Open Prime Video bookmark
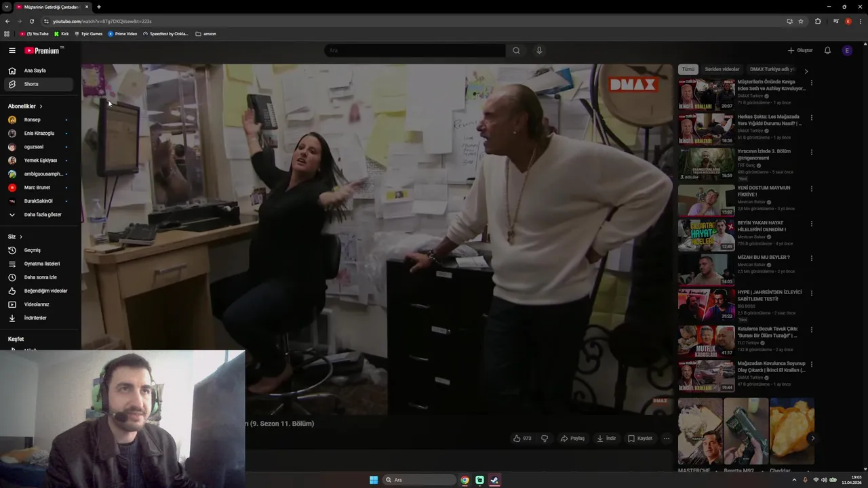Viewport: 868px width, 488px height. (123, 34)
